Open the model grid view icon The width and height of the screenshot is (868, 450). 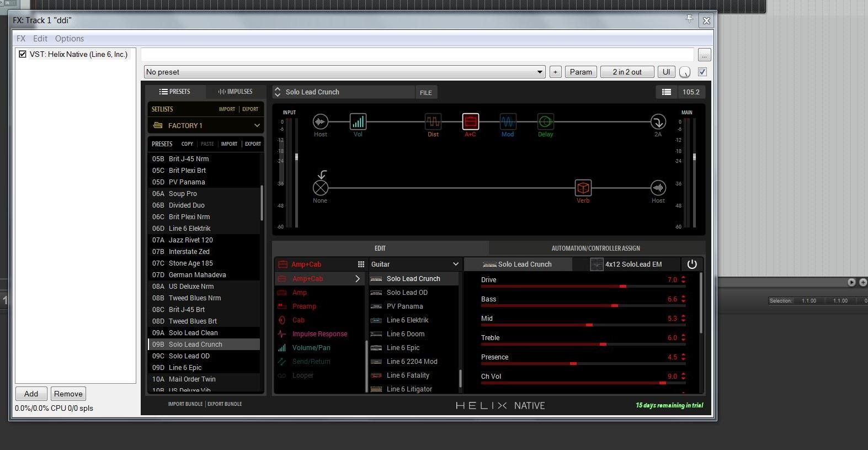[x=361, y=264]
